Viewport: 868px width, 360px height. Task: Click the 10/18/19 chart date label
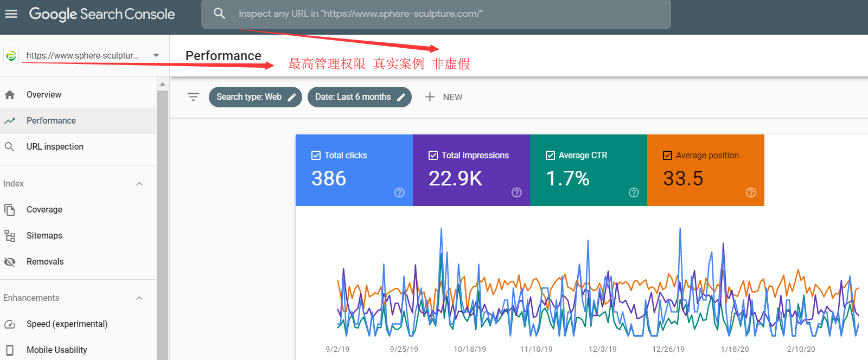(x=470, y=350)
